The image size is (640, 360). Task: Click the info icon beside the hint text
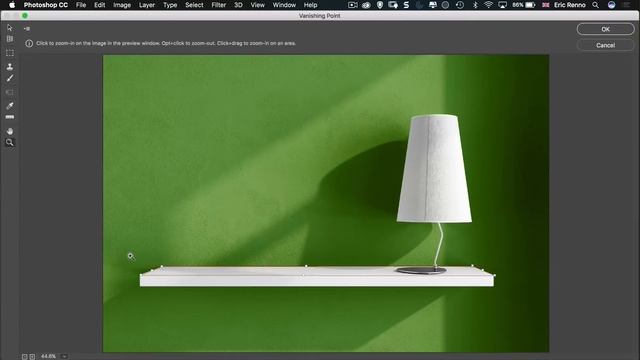coord(29,43)
